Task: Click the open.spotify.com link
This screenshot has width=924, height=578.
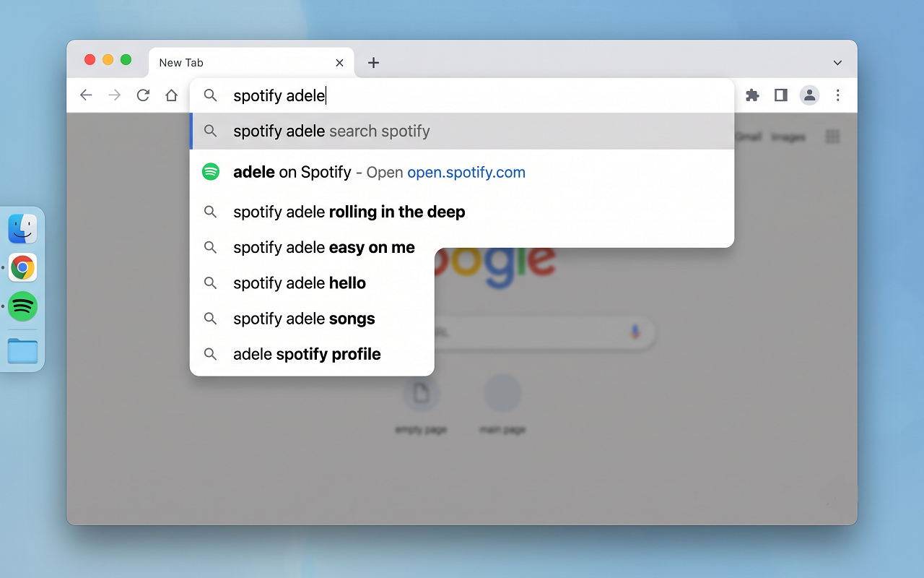Action: (x=466, y=173)
